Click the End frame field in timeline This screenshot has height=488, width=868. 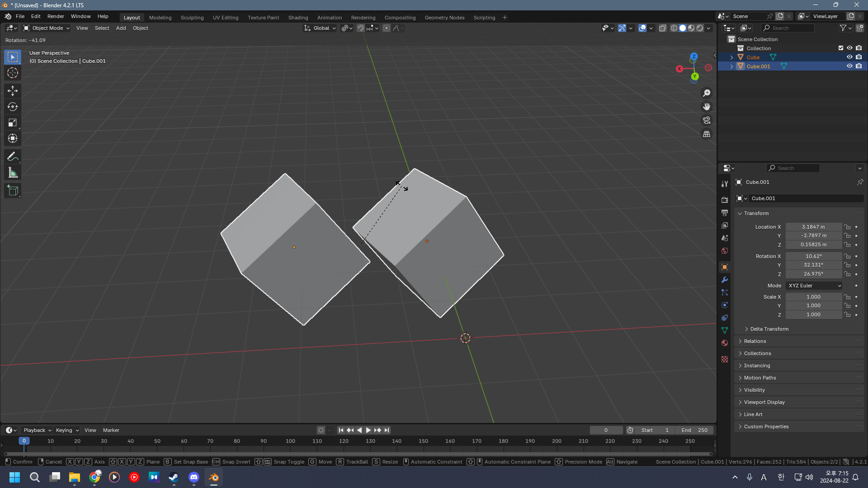[x=695, y=430]
